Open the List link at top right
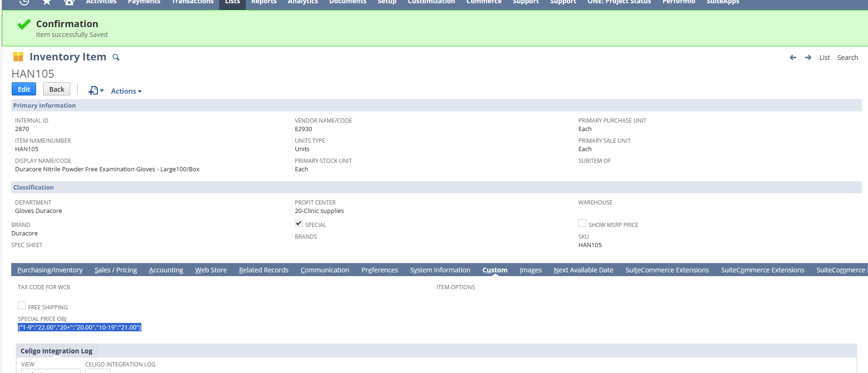 point(824,58)
